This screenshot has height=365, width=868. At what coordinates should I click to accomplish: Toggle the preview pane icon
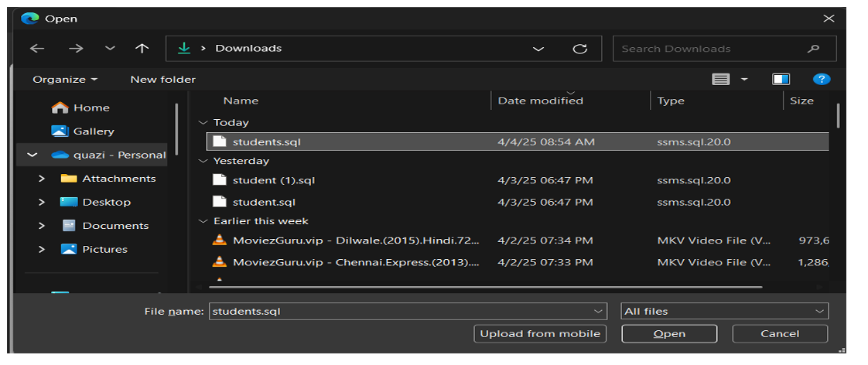click(x=781, y=79)
